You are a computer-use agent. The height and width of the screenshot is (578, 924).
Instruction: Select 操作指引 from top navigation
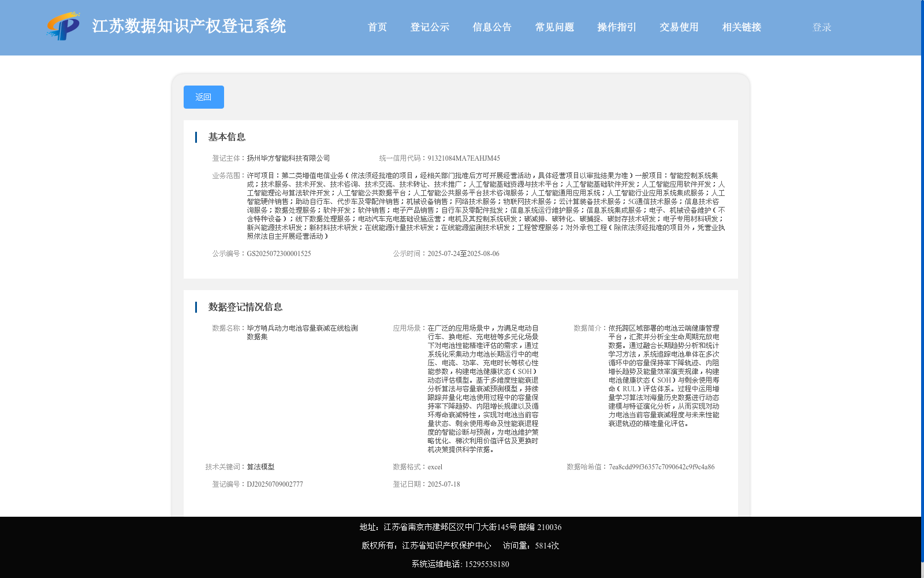pos(617,27)
